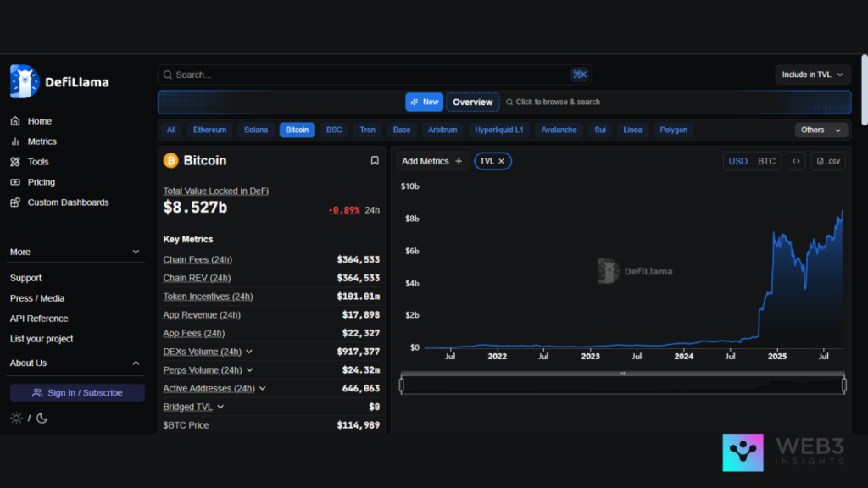The height and width of the screenshot is (488, 868).
Task: Click Total Value Locked in DeFi
Action: pyautogui.click(x=216, y=191)
